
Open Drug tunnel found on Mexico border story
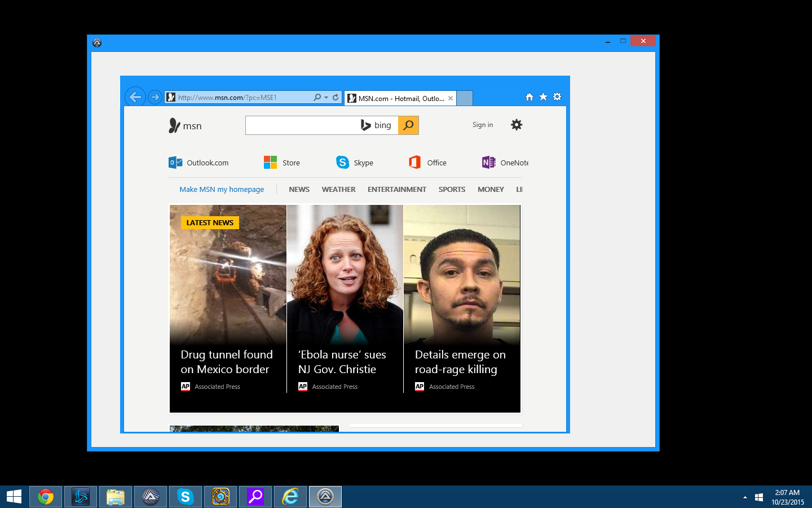pyautogui.click(x=227, y=362)
